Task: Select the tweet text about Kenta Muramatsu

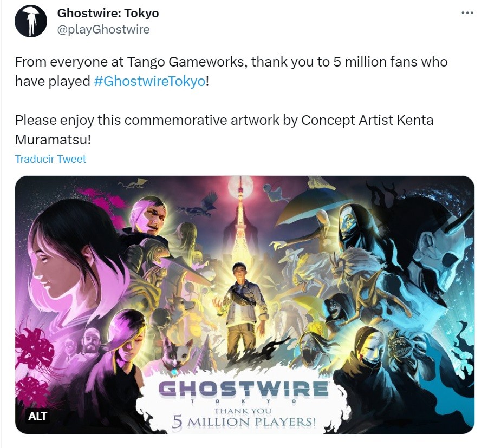Action: (224, 130)
